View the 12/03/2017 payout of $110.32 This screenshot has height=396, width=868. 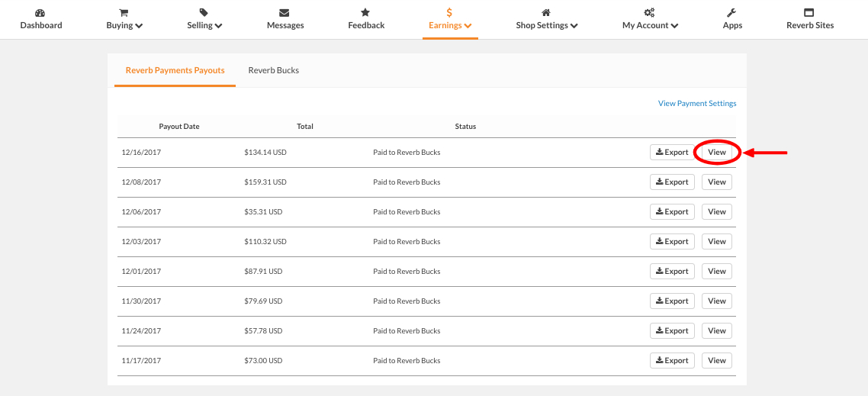pyautogui.click(x=717, y=242)
